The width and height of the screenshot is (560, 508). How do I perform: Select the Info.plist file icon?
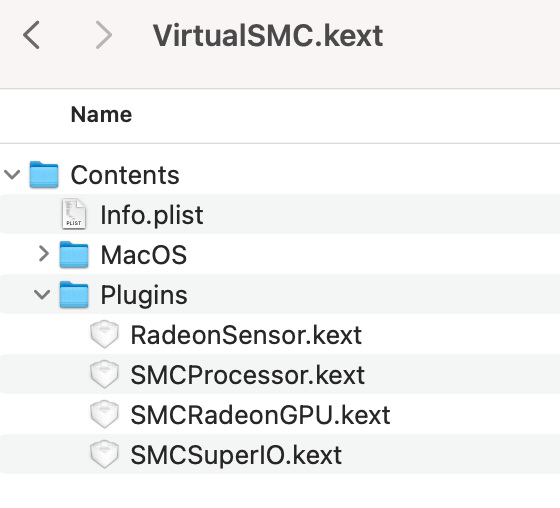coord(74,214)
